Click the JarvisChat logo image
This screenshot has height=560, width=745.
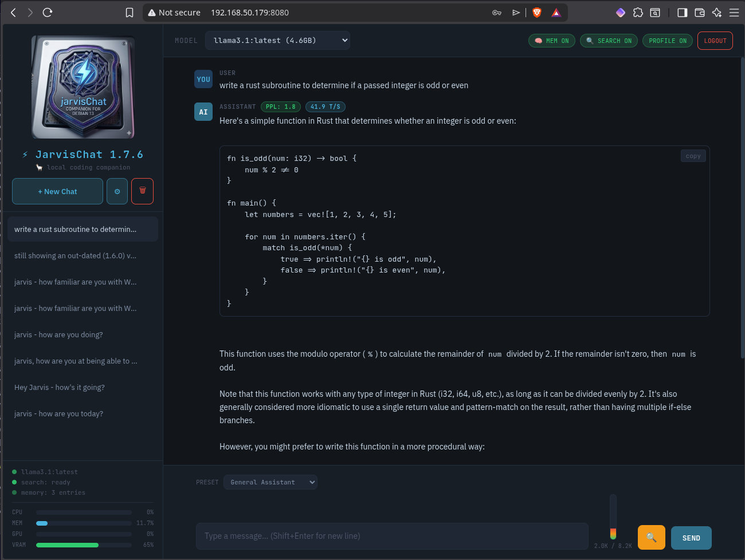(x=83, y=87)
